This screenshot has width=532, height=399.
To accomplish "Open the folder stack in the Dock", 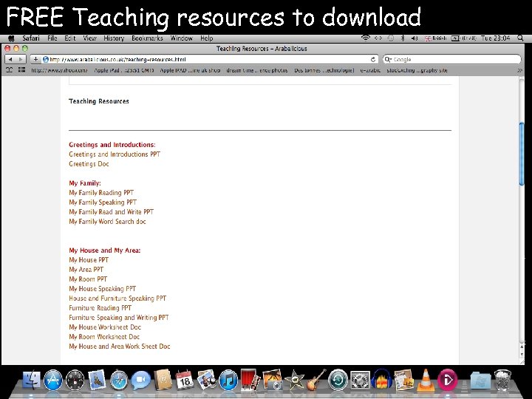I will click(x=480, y=381).
